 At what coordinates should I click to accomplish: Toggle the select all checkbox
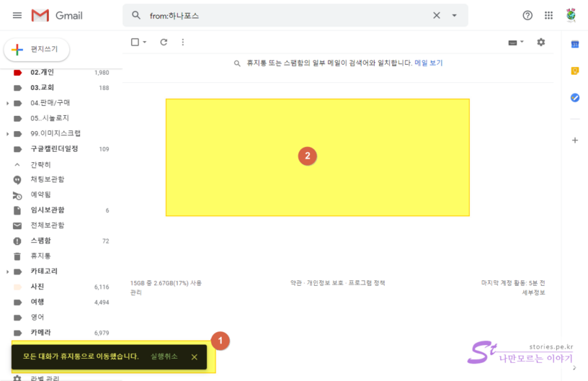(x=135, y=42)
